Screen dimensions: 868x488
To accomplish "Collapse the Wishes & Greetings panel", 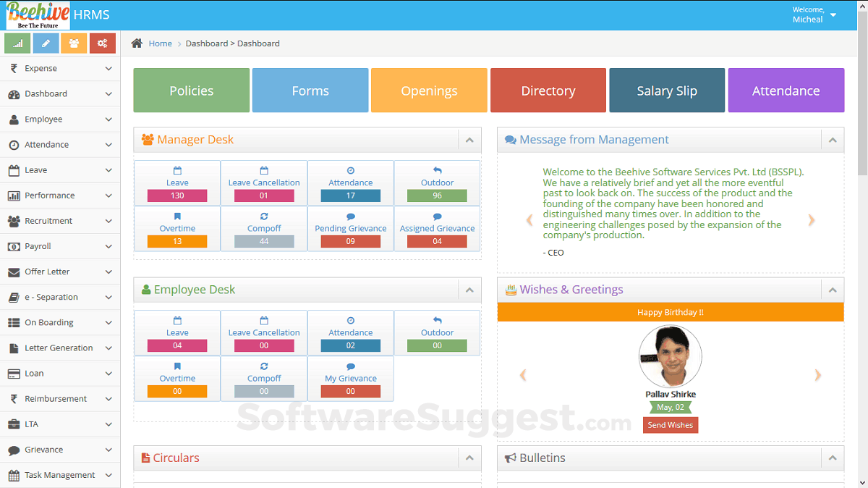I will pyautogui.click(x=832, y=289).
